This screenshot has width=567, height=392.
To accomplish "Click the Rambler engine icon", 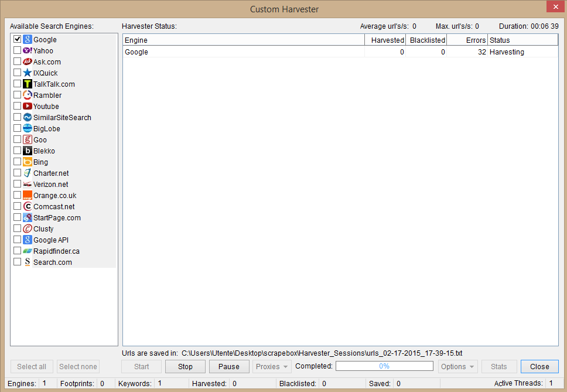I will 28,95.
